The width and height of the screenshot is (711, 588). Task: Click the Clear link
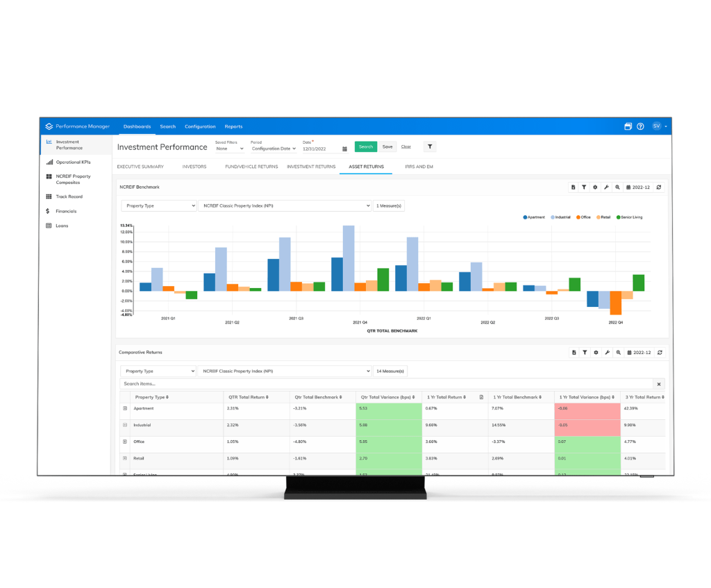tap(406, 146)
